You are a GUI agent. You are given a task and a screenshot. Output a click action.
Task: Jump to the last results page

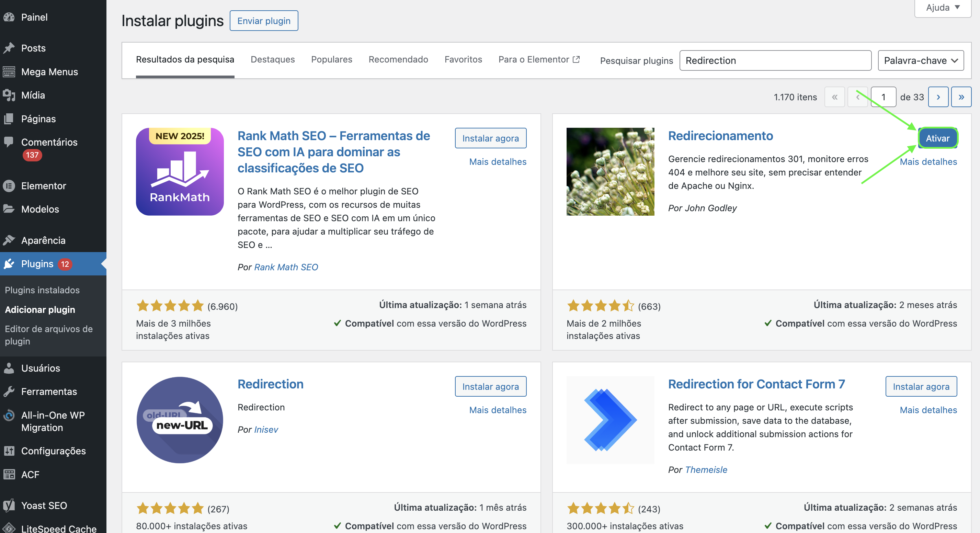click(961, 97)
